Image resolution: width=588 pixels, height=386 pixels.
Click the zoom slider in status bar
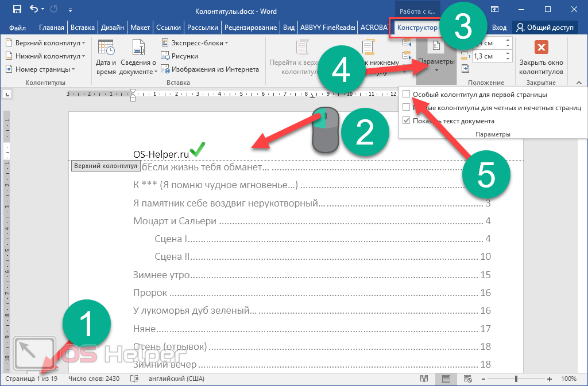point(516,379)
